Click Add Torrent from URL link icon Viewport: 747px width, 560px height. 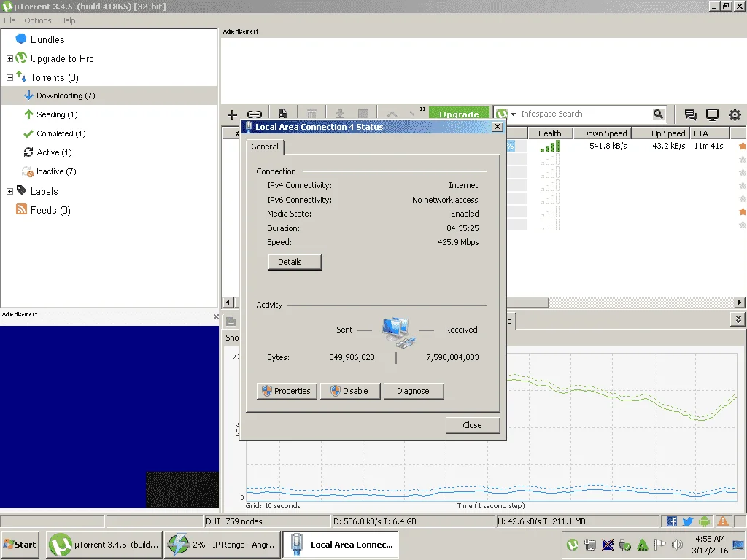255,114
